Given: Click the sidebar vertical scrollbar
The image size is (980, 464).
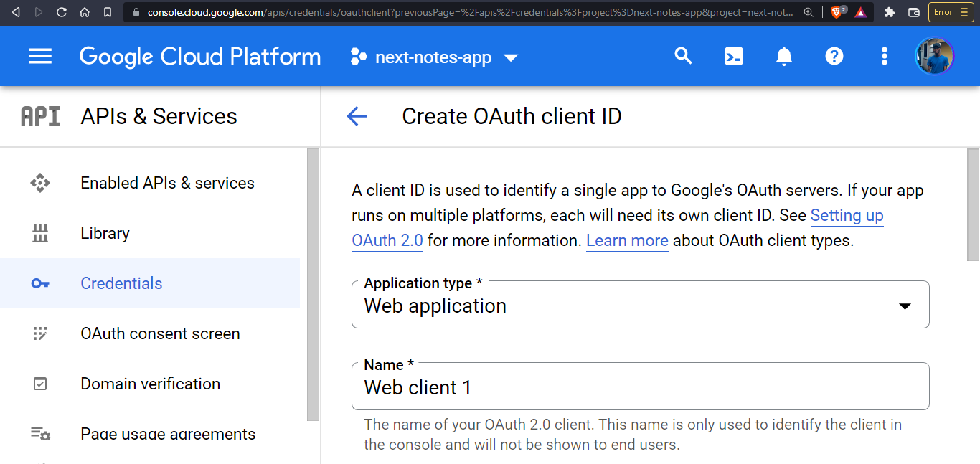Looking at the screenshot, I should pos(314,284).
